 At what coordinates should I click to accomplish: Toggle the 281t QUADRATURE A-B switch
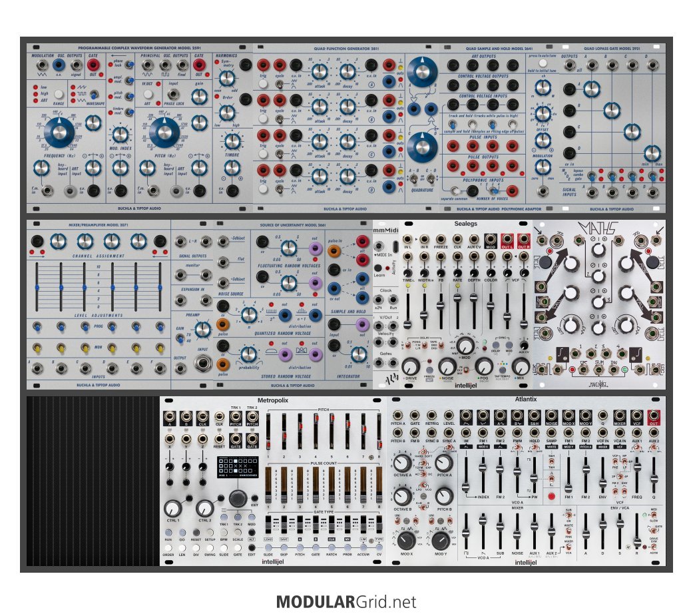[413, 178]
